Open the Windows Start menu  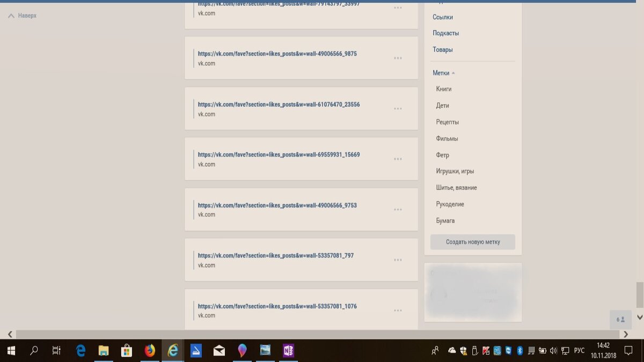click(x=11, y=351)
